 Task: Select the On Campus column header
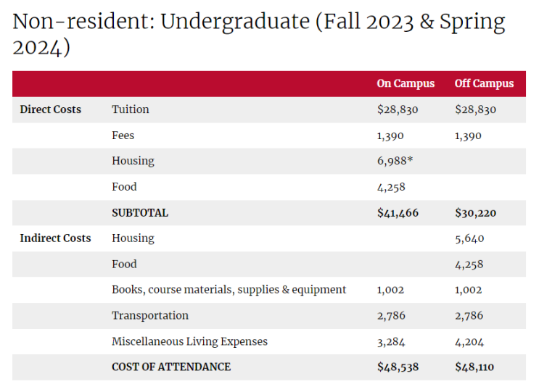click(406, 83)
